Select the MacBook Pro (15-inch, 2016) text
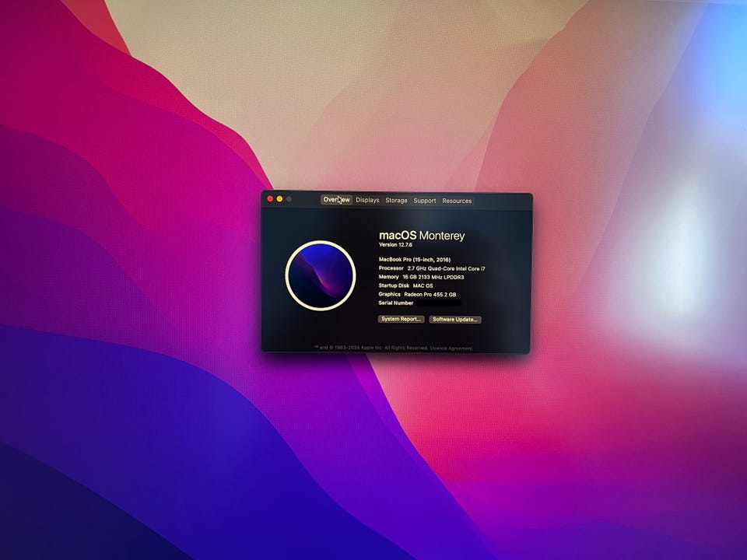Screen dimensions: 747x560 pos(415,260)
